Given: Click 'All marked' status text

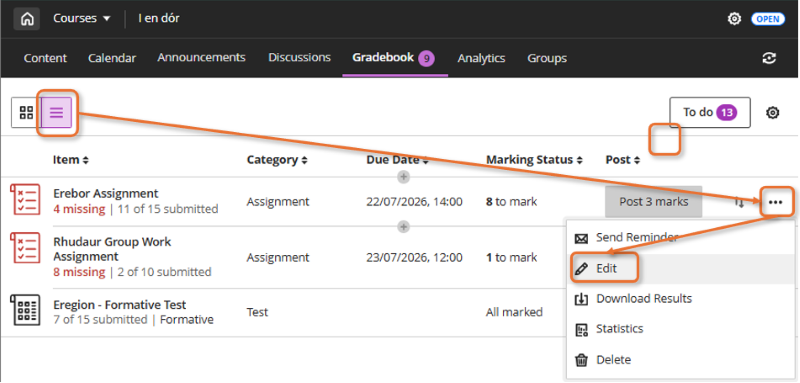Looking at the screenshot, I should pos(514,312).
